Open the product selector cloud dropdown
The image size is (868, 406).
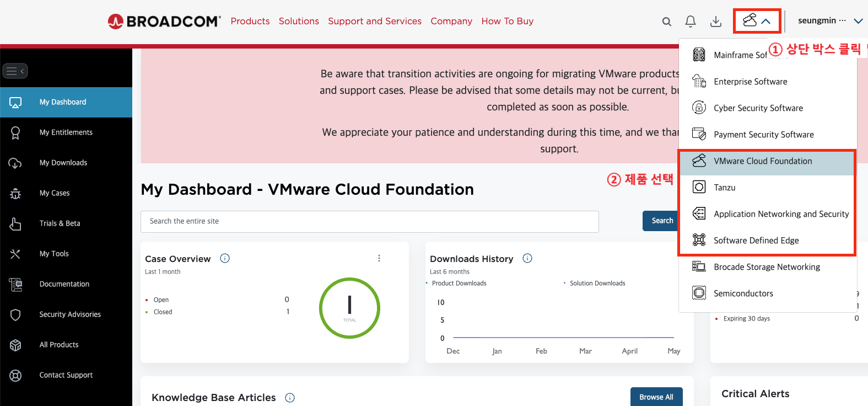point(757,21)
